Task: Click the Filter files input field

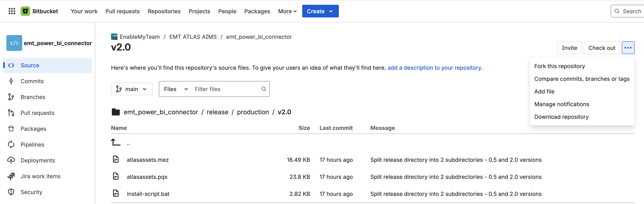Action: click(x=226, y=89)
